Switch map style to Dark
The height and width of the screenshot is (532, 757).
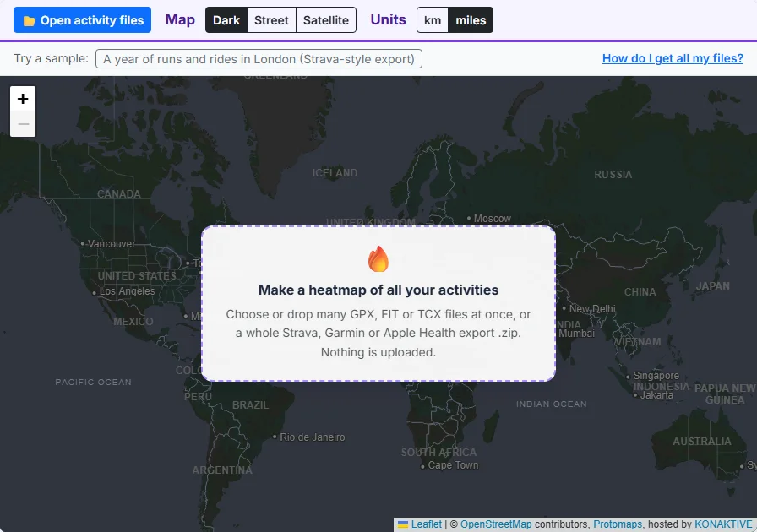[226, 20]
